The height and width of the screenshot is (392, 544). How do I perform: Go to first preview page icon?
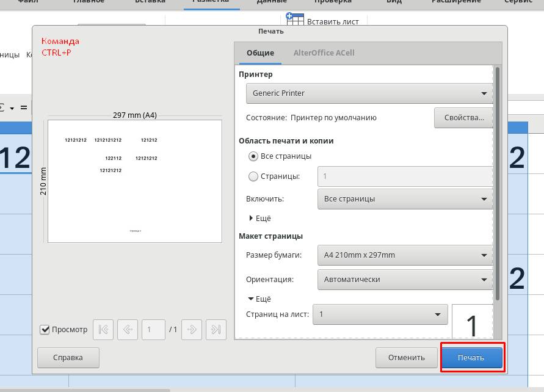point(103,330)
